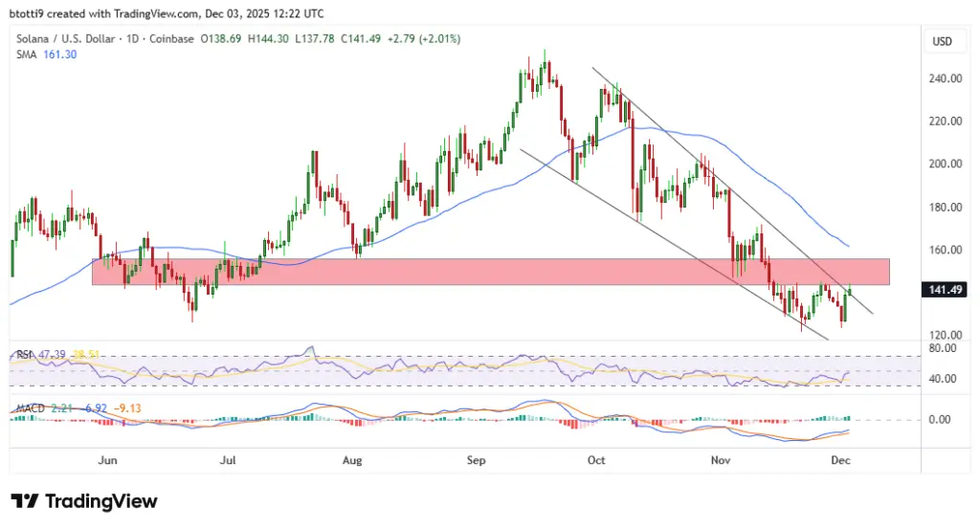Click the 141.49 current price tag
Viewport: 980px width, 529px height.
click(x=945, y=290)
